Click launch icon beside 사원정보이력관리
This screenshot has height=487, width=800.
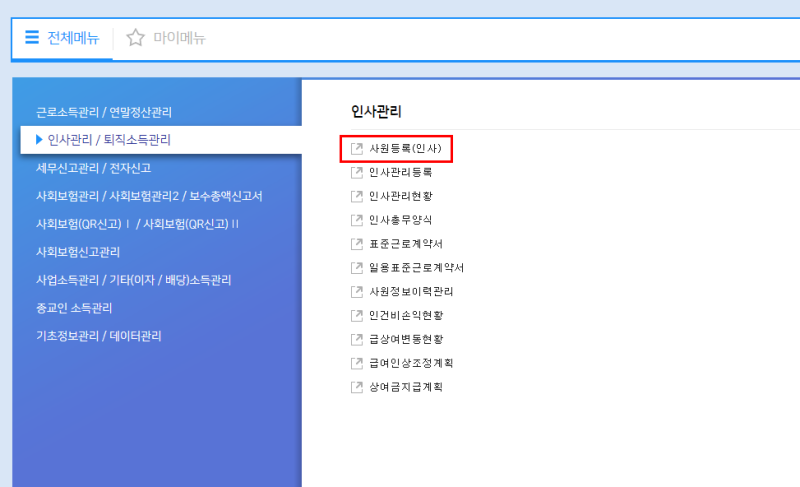point(357,292)
